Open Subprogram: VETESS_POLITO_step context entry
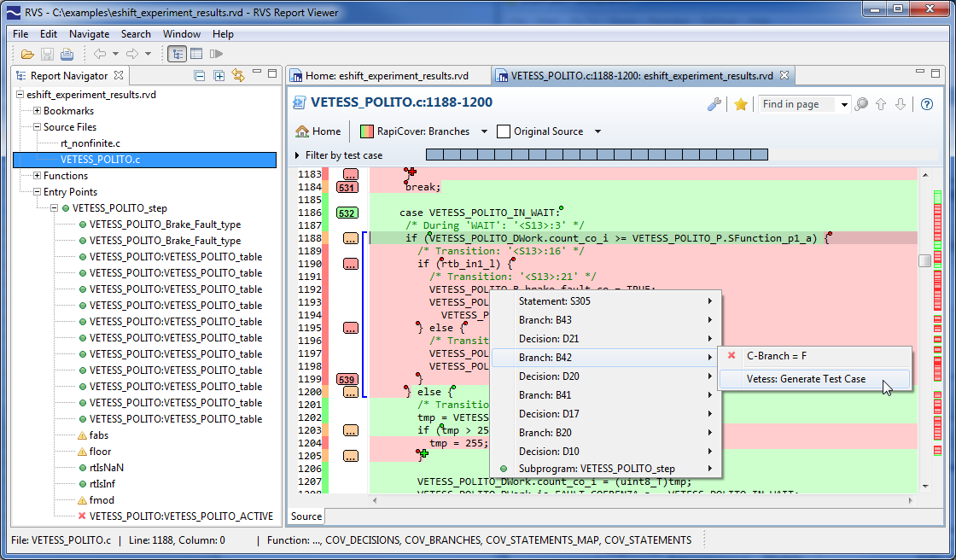 pos(605,469)
